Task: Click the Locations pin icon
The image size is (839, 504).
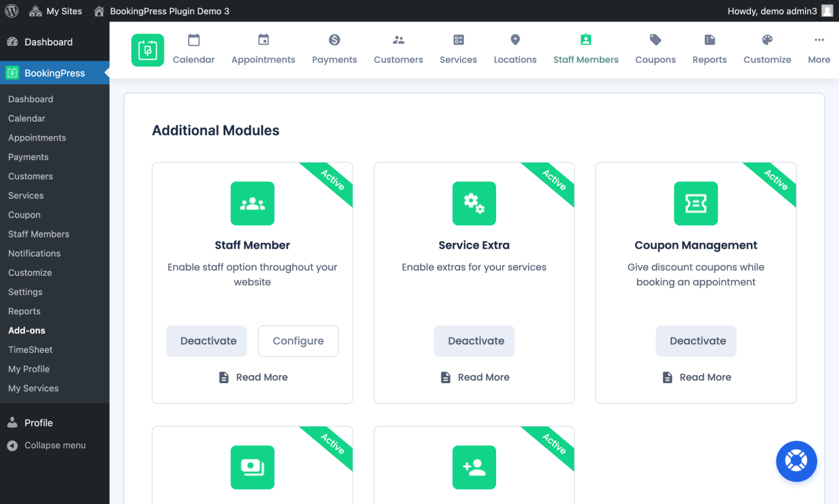Action: pyautogui.click(x=515, y=40)
